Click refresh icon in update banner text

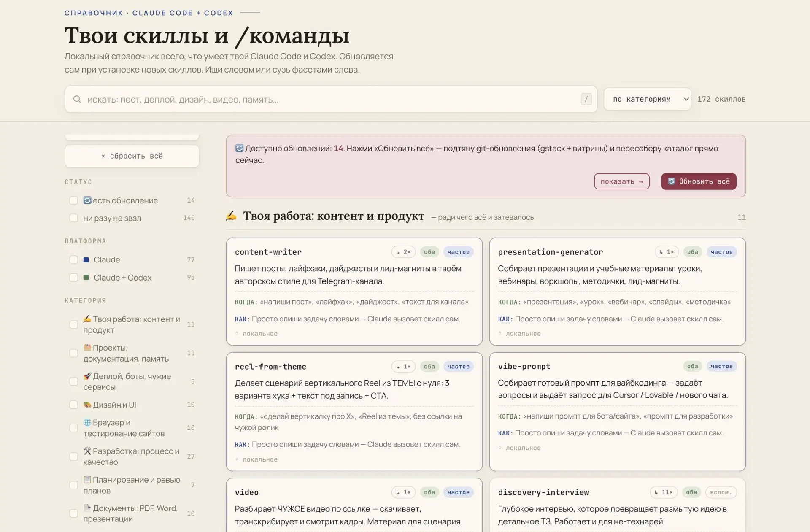tap(239, 148)
